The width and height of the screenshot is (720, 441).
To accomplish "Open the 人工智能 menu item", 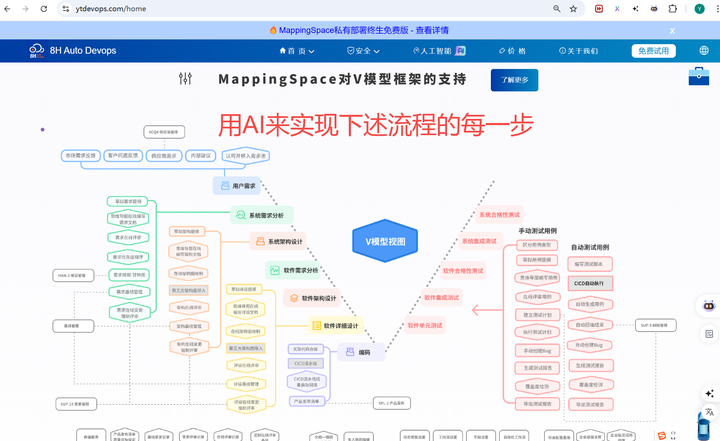I will 439,51.
